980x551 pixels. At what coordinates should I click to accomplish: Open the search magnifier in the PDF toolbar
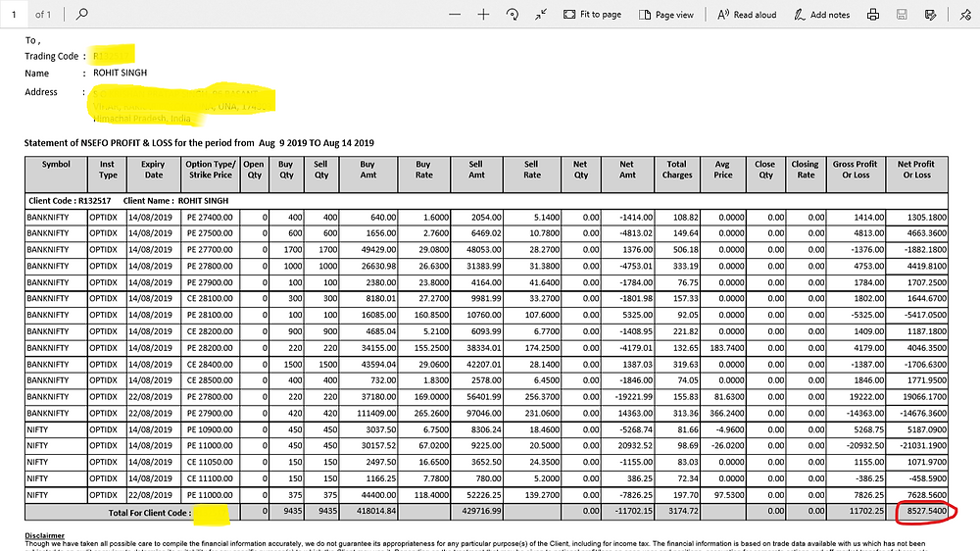pyautogui.click(x=82, y=14)
